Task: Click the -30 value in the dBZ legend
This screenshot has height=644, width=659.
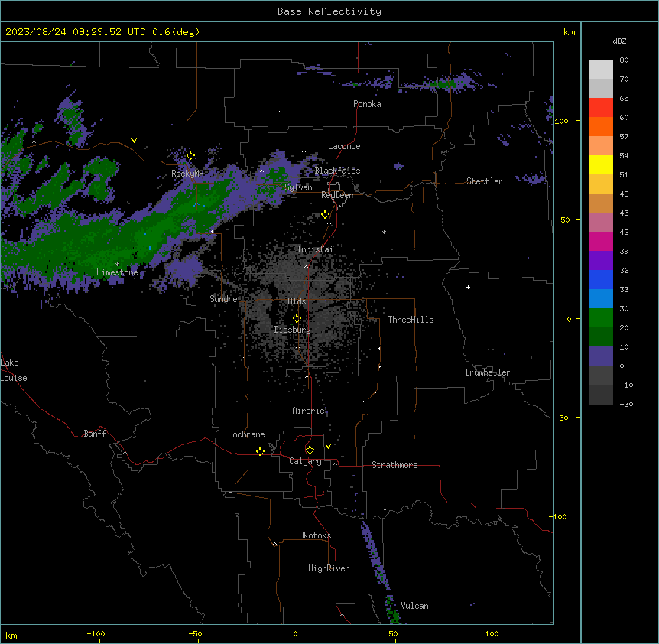Action: pyautogui.click(x=626, y=405)
